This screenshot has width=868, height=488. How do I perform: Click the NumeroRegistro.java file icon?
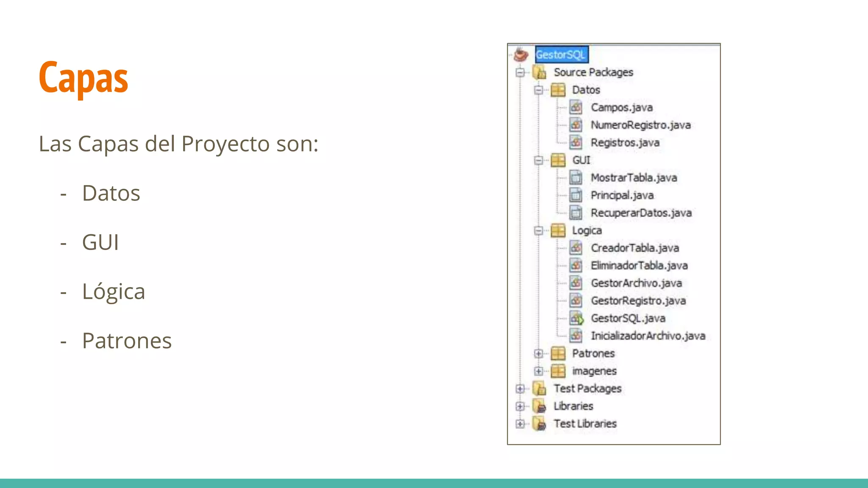pos(576,125)
